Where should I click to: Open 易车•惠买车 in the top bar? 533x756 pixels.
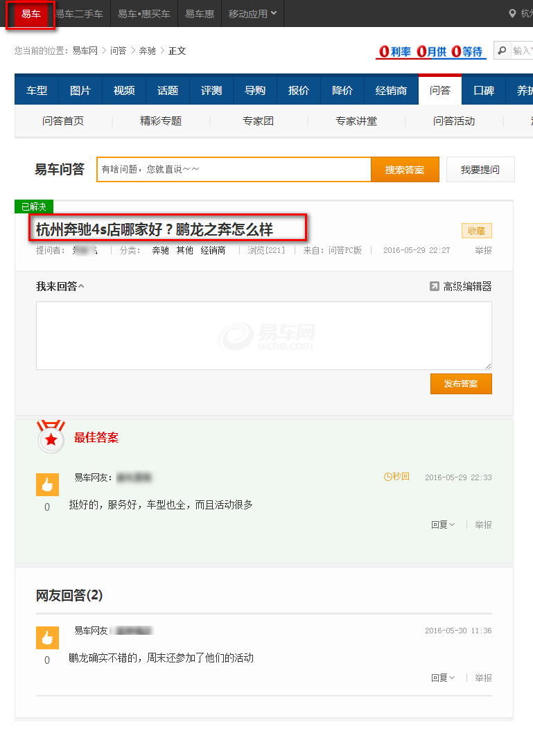point(144,14)
